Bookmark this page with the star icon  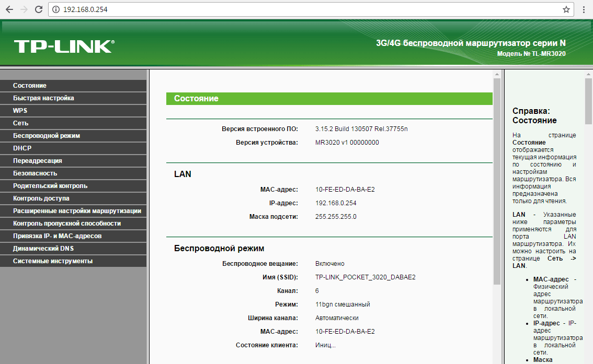[566, 9]
